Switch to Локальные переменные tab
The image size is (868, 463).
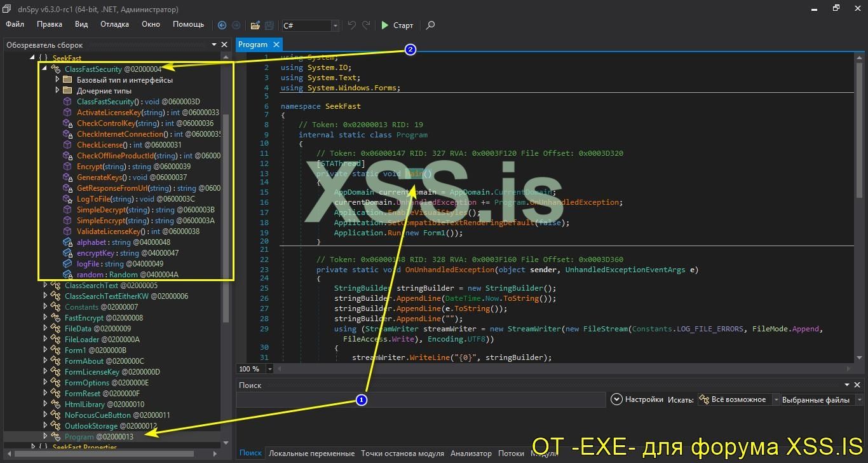coord(311,453)
